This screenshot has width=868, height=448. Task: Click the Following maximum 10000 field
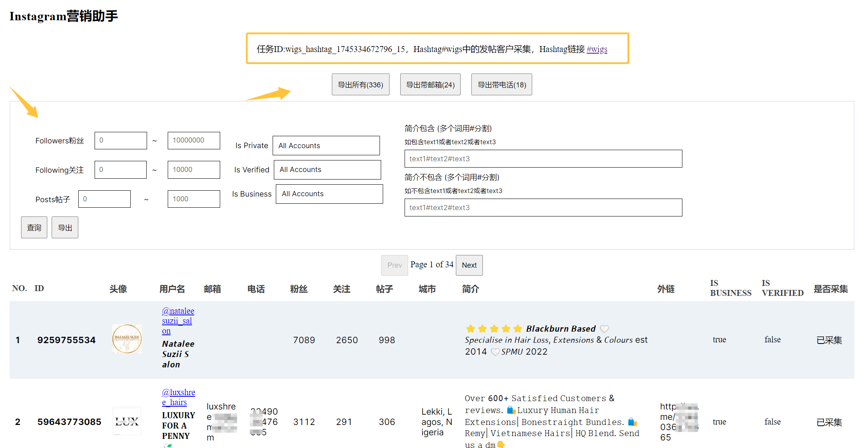click(194, 170)
